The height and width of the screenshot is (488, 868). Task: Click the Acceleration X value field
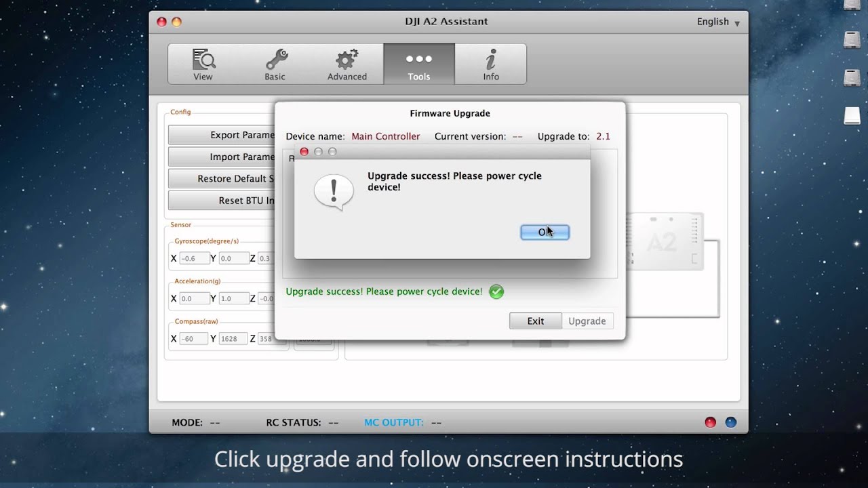194,298
